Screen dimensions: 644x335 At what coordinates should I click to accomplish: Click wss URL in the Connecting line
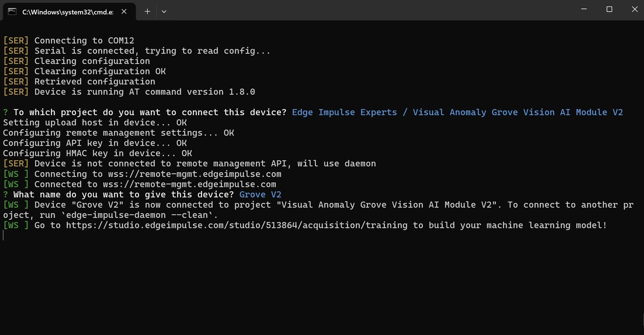(x=195, y=174)
